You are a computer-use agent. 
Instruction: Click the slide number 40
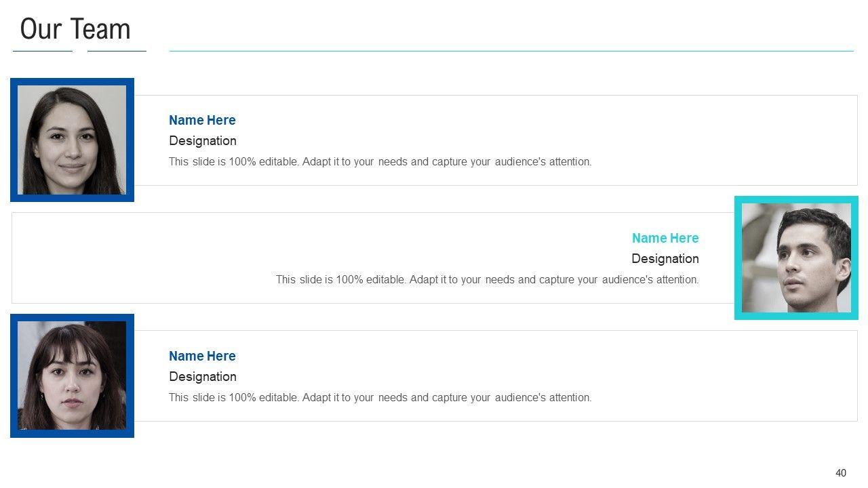pos(841,473)
